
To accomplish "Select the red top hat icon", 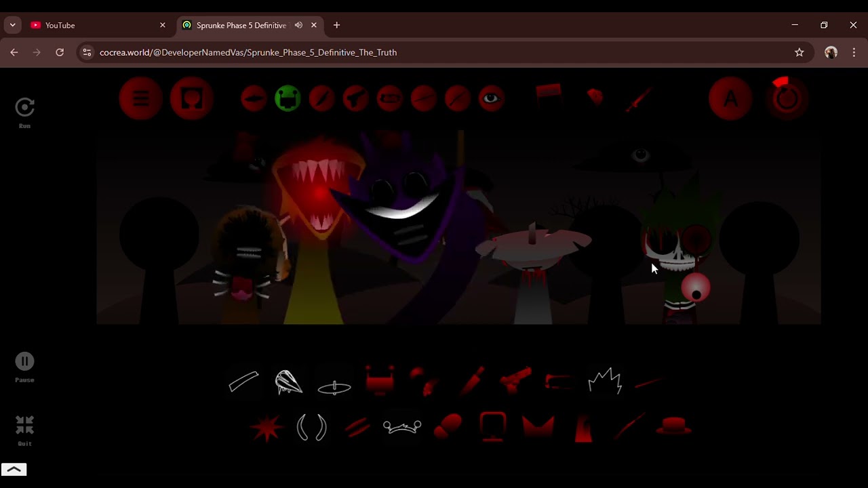I will pos(674,427).
